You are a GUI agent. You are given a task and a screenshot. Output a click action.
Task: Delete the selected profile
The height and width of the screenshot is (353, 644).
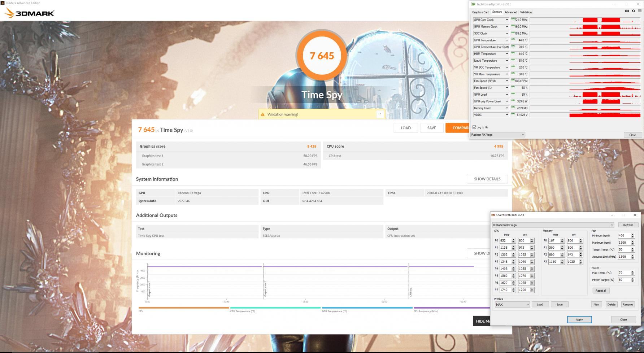612,305
